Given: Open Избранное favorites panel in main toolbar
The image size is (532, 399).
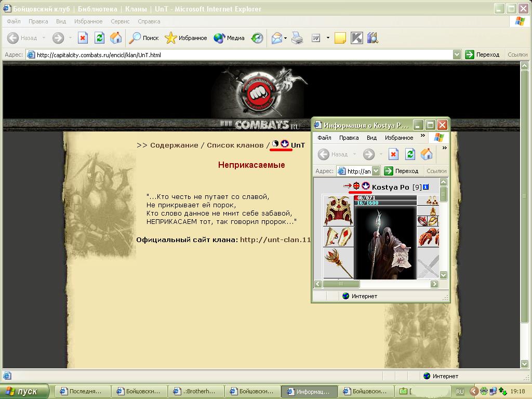Looking at the screenshot, I should click(x=186, y=38).
